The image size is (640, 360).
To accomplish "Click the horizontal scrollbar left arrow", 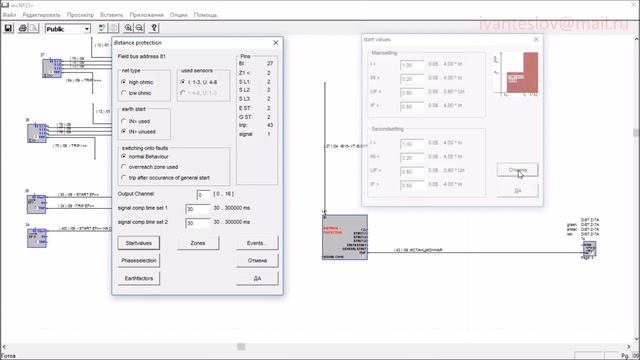I will pos(4,347).
